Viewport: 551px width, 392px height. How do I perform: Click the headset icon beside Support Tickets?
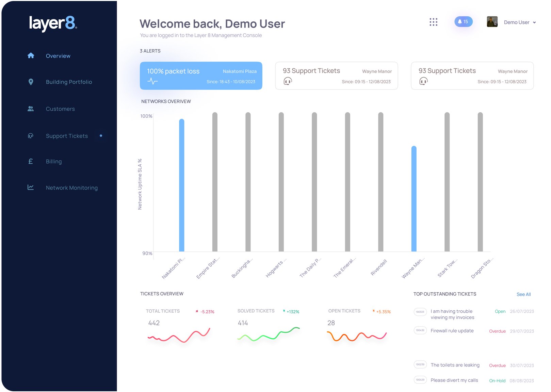click(31, 136)
